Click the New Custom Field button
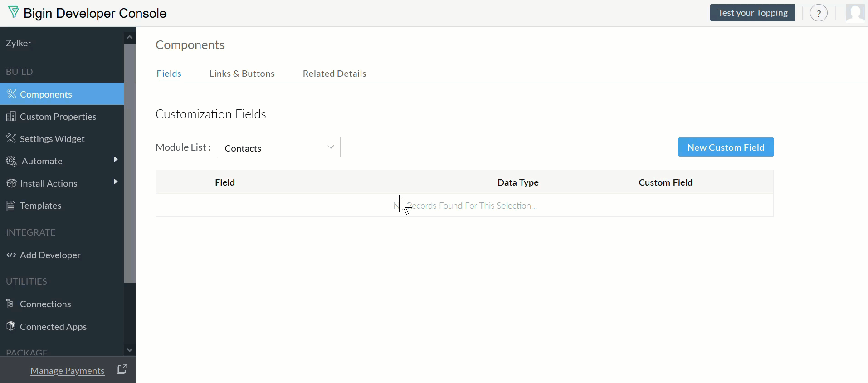Viewport: 868px width, 383px height. (726, 147)
